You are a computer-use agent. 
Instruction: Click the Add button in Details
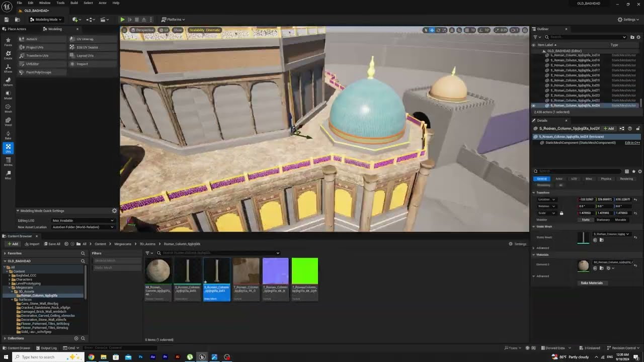coord(609,129)
